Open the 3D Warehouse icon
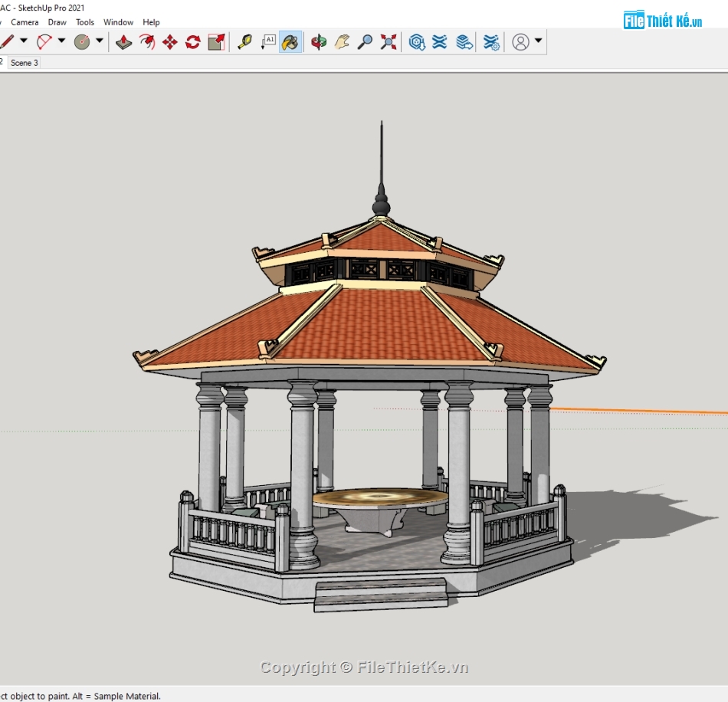This screenshot has width=728, height=702. pos(417,42)
